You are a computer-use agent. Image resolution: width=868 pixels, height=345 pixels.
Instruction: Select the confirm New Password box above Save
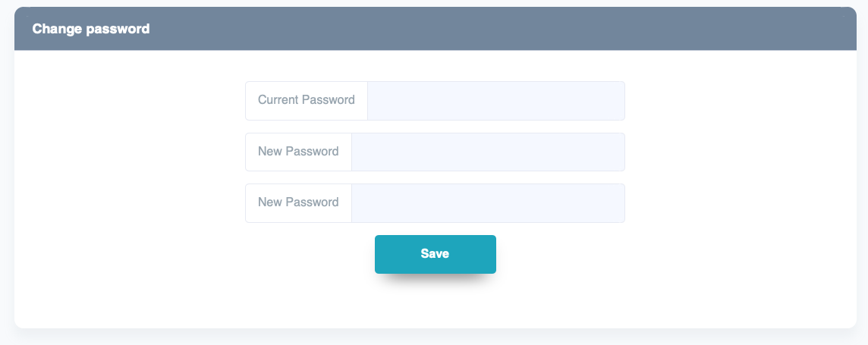488,203
